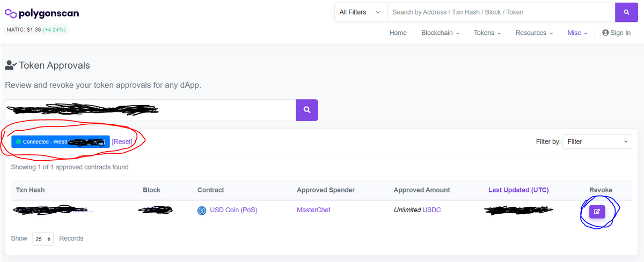Screen dimensions: 644x262
Task: Focus the header search input field
Action: click(501, 12)
